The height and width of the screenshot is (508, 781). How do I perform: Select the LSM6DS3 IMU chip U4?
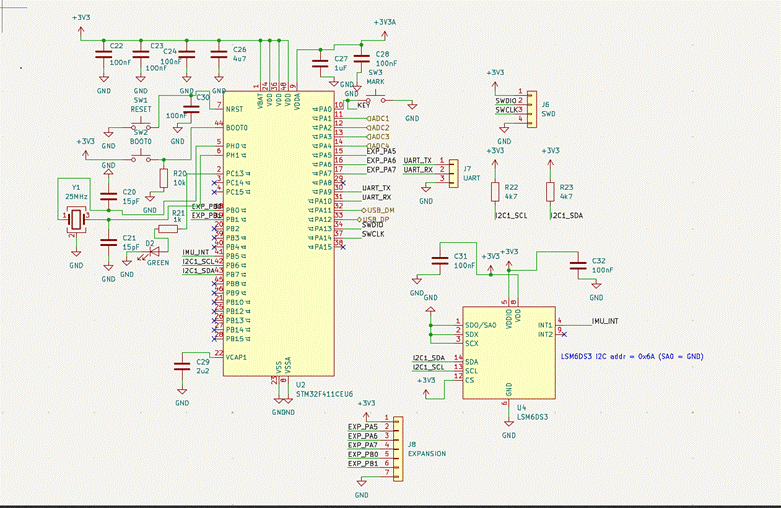[509, 353]
